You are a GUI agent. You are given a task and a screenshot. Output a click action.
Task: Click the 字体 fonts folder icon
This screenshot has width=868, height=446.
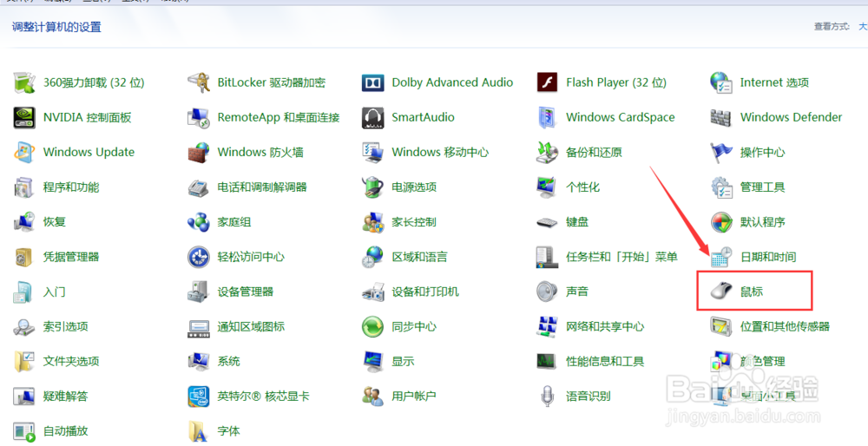[199, 431]
